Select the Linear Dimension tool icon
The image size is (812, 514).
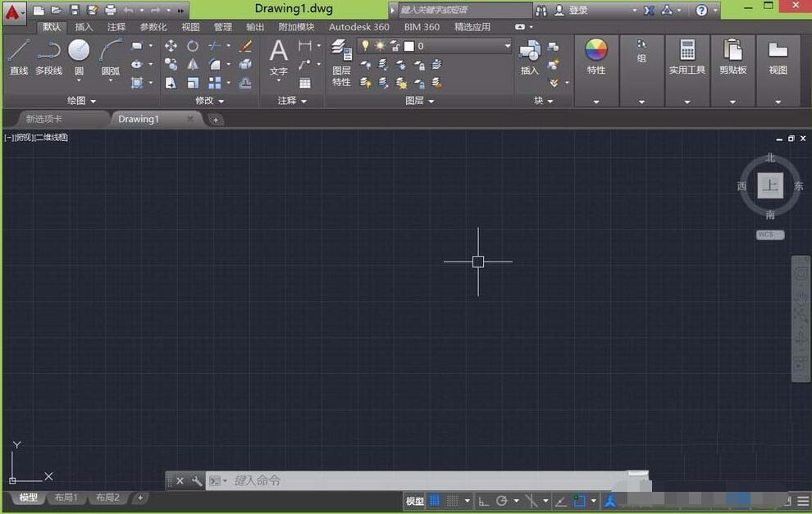click(x=305, y=46)
